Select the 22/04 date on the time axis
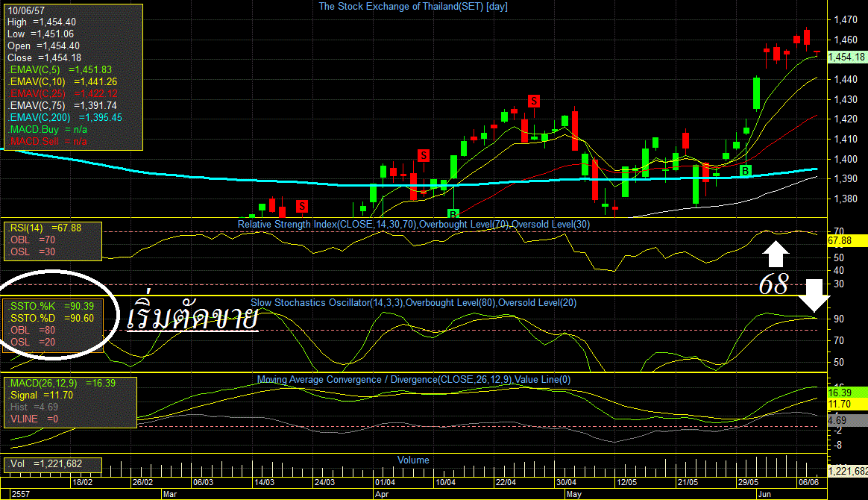This screenshot has height=500, width=868. pyautogui.click(x=506, y=482)
